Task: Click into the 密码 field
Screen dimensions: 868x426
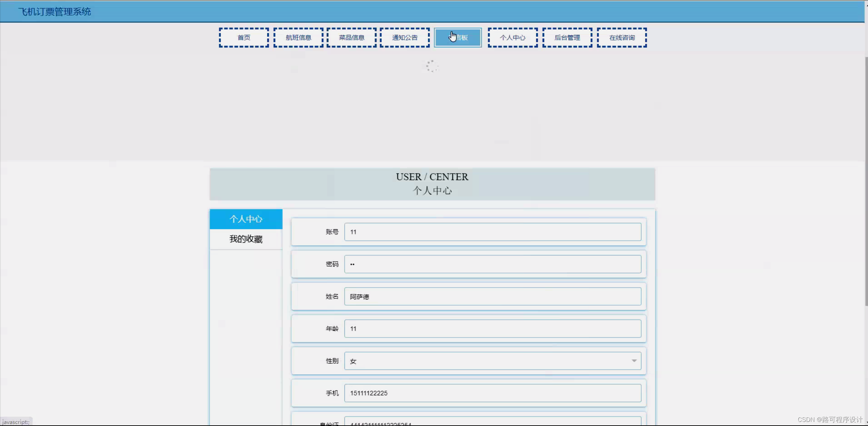Action: coord(492,264)
